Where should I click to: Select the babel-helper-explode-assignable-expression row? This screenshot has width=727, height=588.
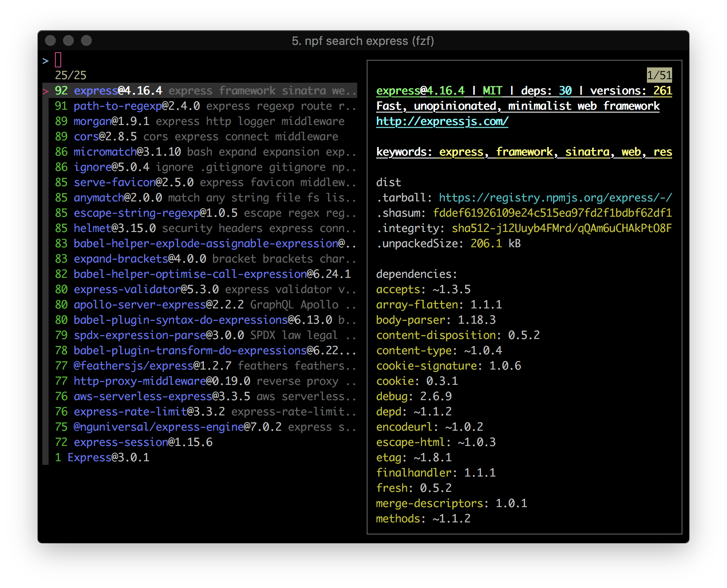(200, 243)
